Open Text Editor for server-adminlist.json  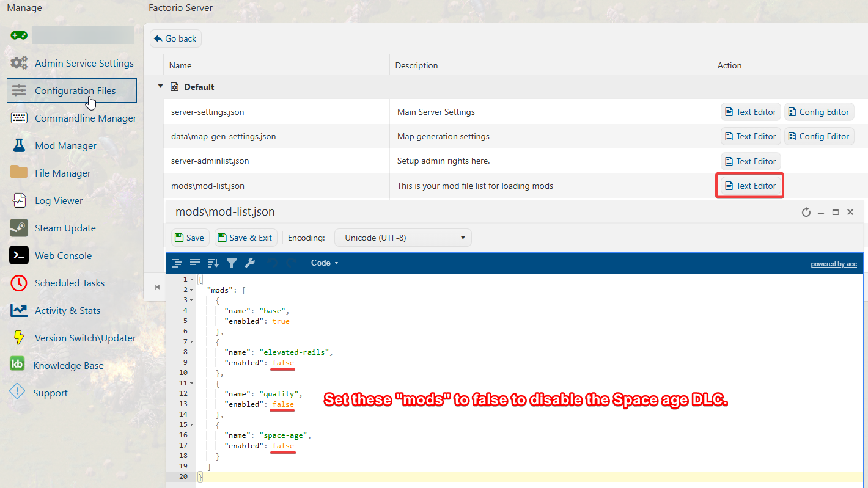pos(751,161)
